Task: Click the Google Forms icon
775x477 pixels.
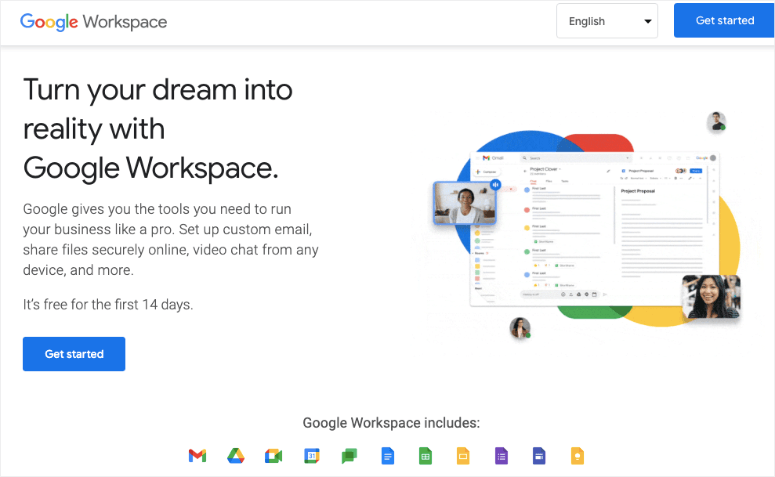Action: click(x=501, y=456)
